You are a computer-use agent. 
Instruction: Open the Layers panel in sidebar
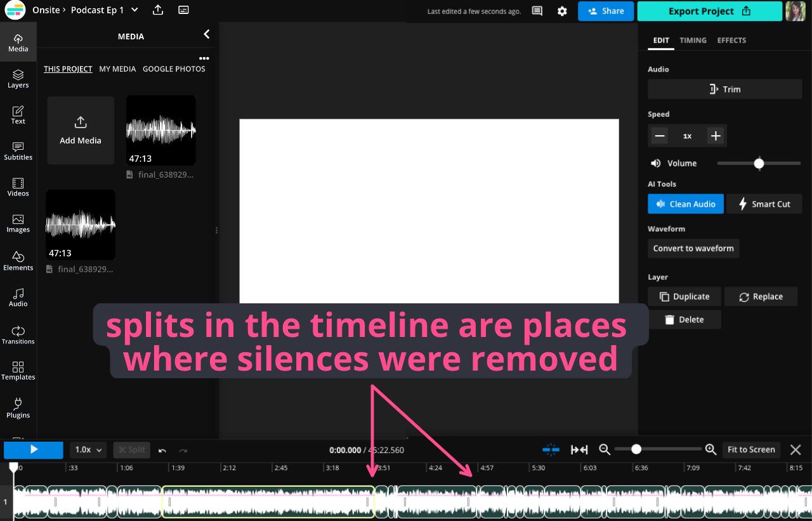pos(18,79)
